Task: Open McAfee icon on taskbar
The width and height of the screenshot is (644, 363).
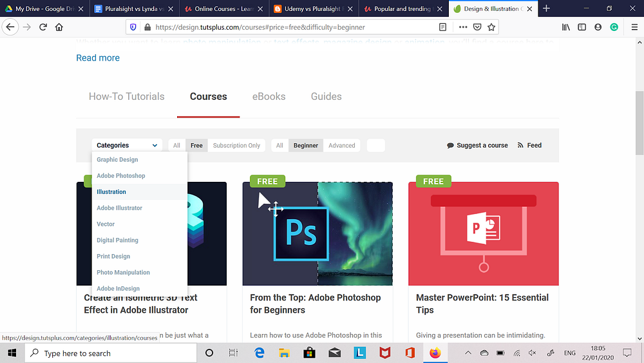Action: (385, 353)
